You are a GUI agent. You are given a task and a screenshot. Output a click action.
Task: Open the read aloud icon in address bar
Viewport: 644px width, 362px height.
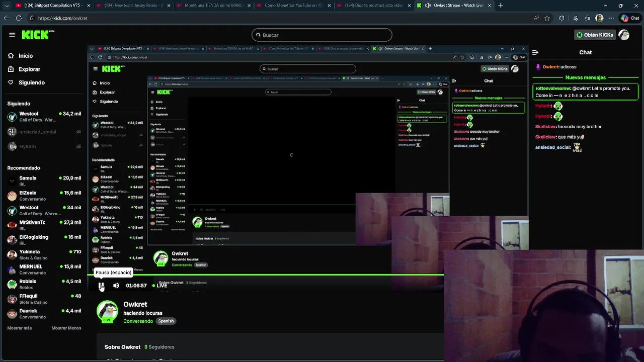point(536,18)
